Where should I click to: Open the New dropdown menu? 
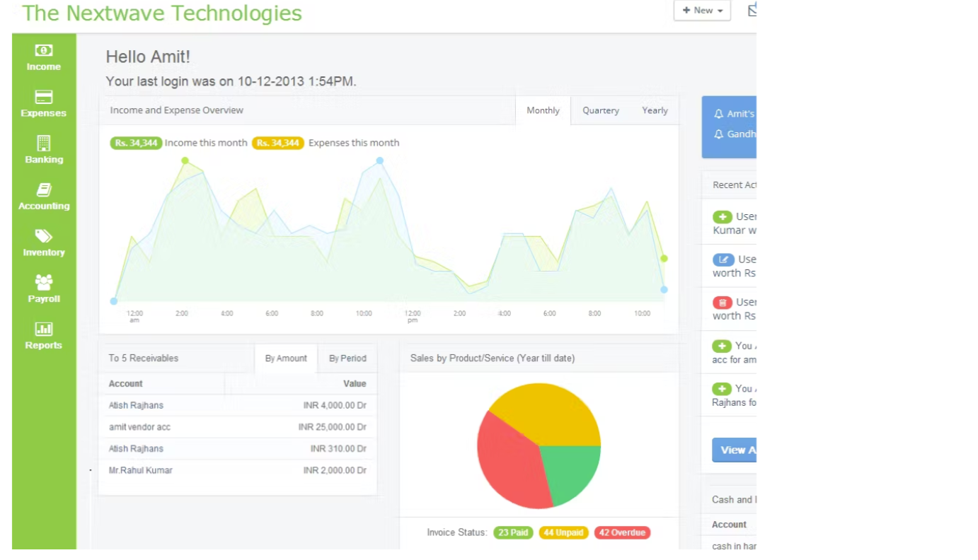(x=701, y=11)
